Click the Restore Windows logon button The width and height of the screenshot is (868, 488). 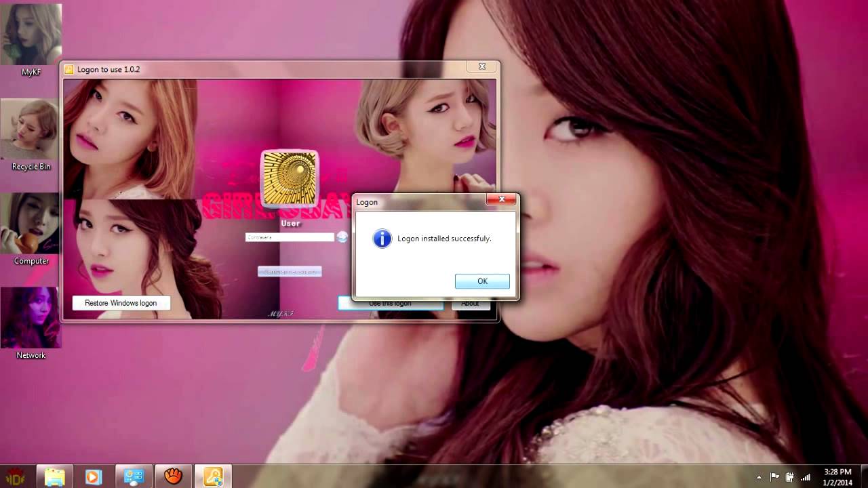click(x=121, y=303)
